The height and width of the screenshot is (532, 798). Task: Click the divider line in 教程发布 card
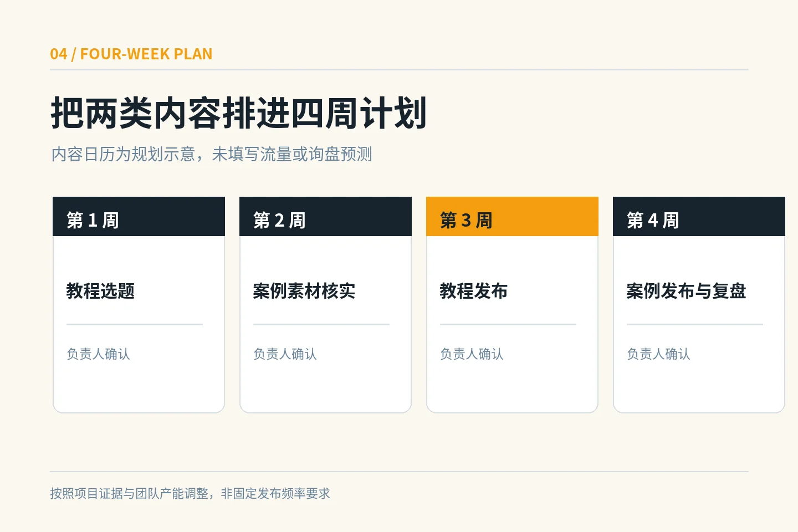point(508,324)
